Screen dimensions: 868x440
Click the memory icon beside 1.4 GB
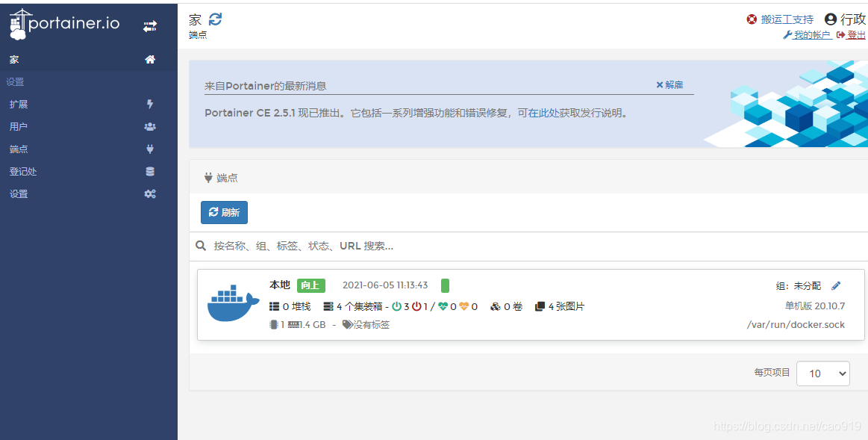click(293, 325)
